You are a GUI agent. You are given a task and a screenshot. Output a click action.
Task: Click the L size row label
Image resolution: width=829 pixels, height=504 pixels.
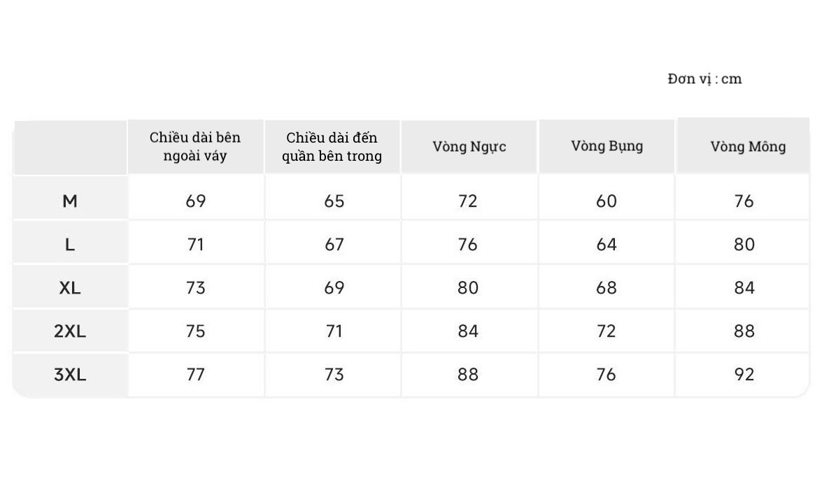(70, 245)
